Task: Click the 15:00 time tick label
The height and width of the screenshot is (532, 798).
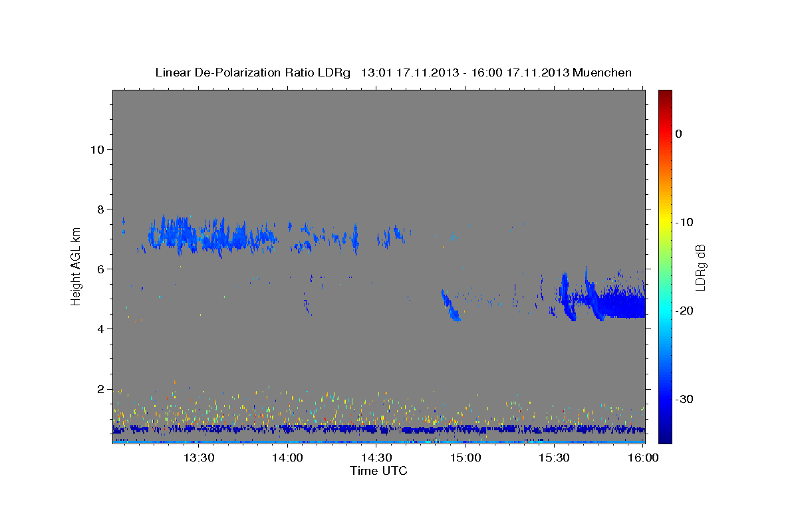Action: coord(465,458)
